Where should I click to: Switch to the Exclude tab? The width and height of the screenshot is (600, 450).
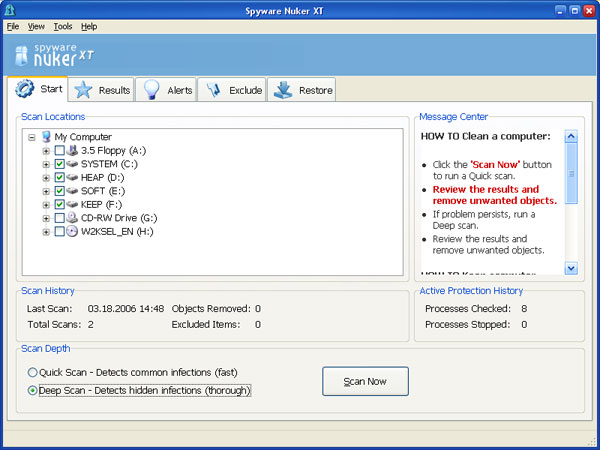pyautogui.click(x=232, y=90)
